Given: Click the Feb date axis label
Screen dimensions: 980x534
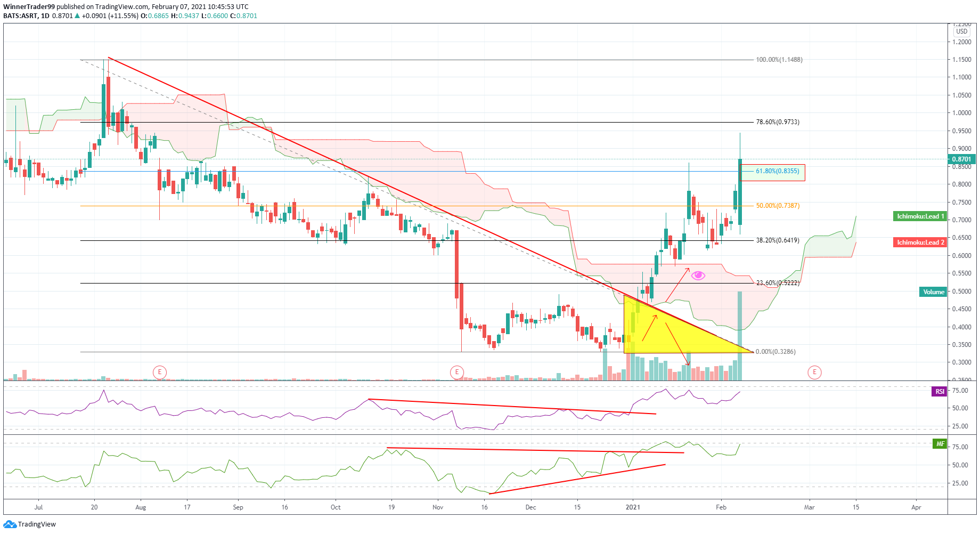Looking at the screenshot, I should [x=721, y=507].
